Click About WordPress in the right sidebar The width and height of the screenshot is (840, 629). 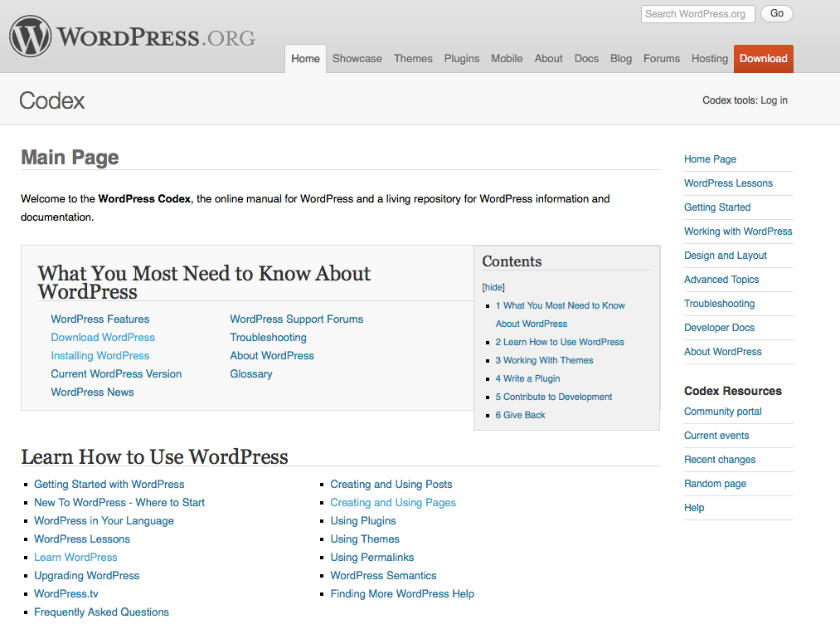pyautogui.click(x=723, y=352)
